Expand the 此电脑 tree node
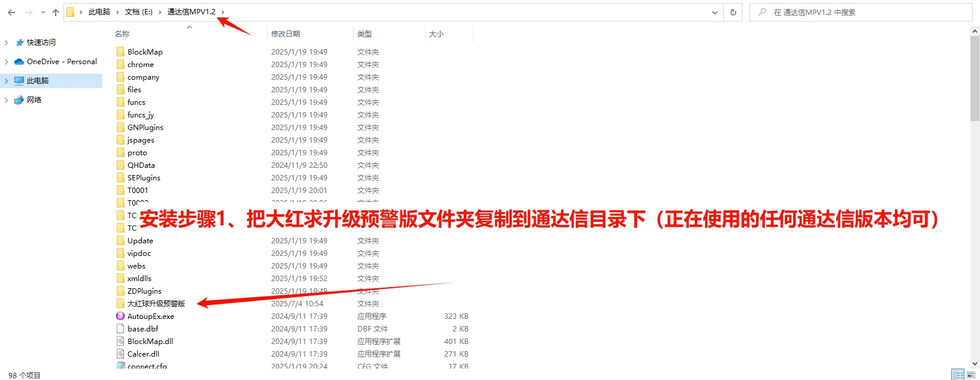The width and height of the screenshot is (980, 380). click(x=7, y=81)
